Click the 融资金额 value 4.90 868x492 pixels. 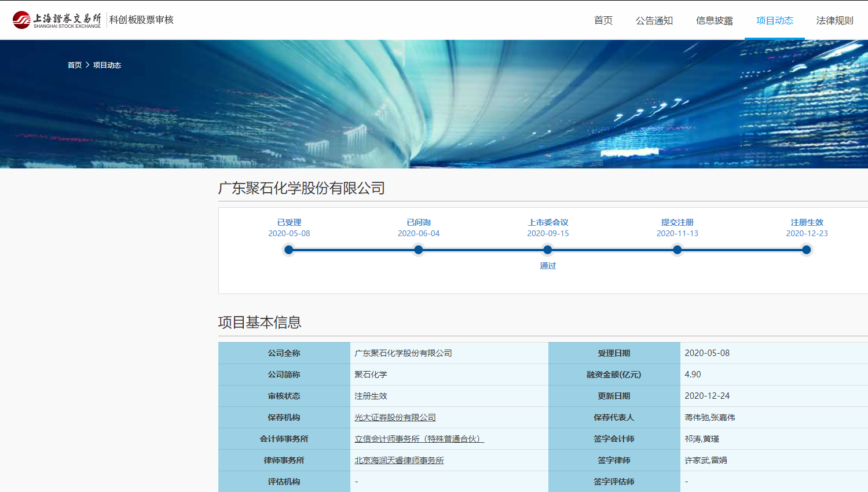pos(693,374)
